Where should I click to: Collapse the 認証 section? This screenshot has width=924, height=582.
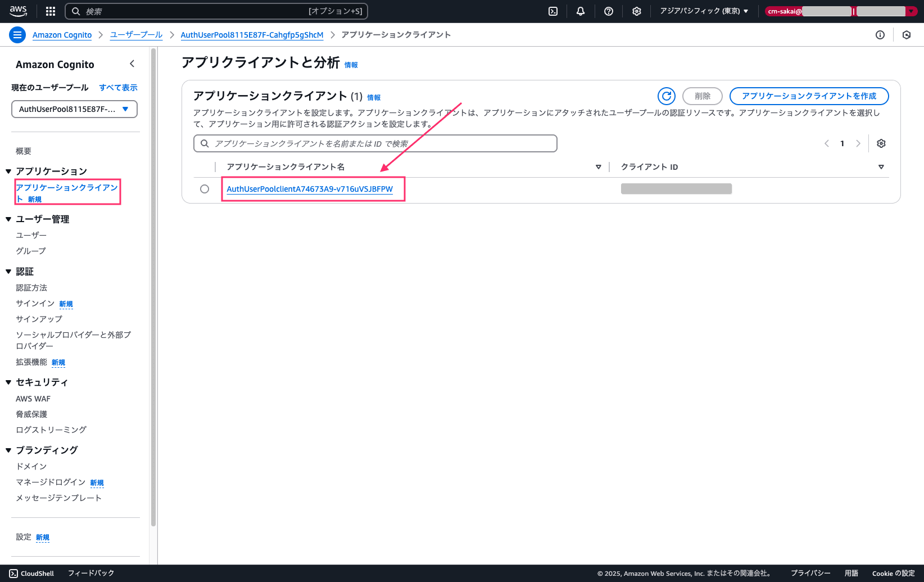tap(8, 272)
